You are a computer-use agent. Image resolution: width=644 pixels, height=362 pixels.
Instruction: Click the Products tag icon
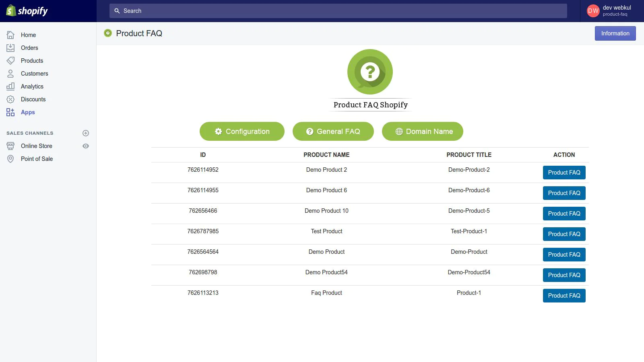pyautogui.click(x=10, y=61)
